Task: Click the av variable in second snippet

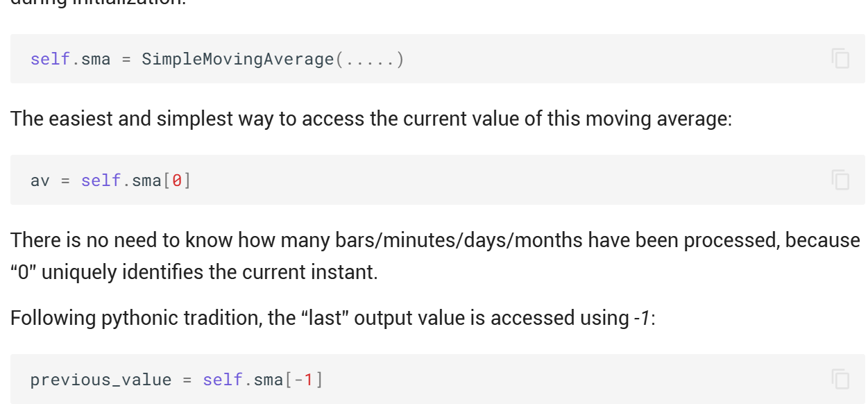Action: (40, 180)
